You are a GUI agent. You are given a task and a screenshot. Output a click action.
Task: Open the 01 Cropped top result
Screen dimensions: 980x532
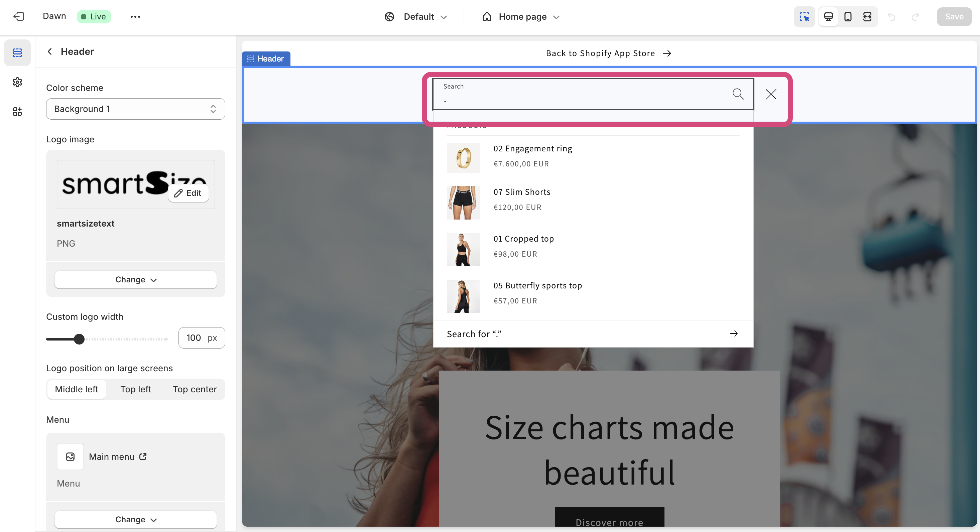tap(593, 249)
